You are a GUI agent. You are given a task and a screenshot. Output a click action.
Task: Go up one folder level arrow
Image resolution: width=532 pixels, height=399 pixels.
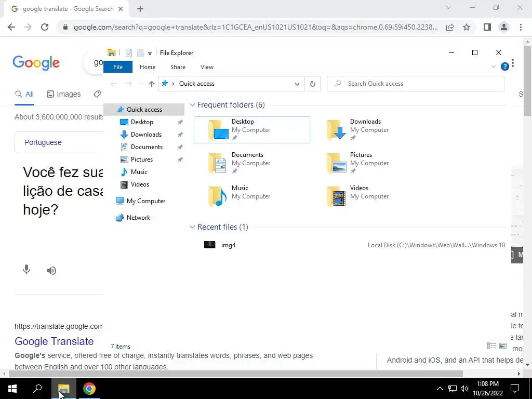pos(151,84)
